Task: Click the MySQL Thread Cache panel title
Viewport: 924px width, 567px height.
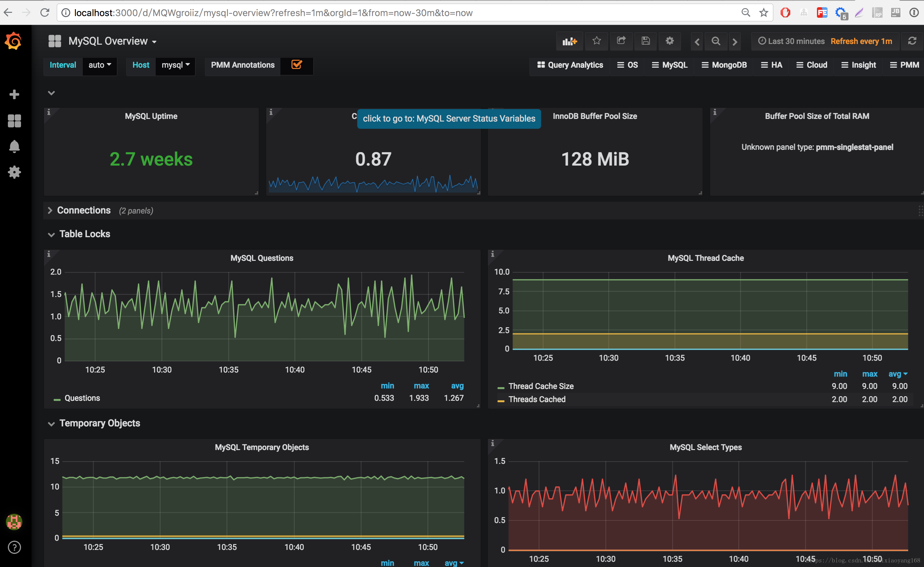Action: [705, 258]
